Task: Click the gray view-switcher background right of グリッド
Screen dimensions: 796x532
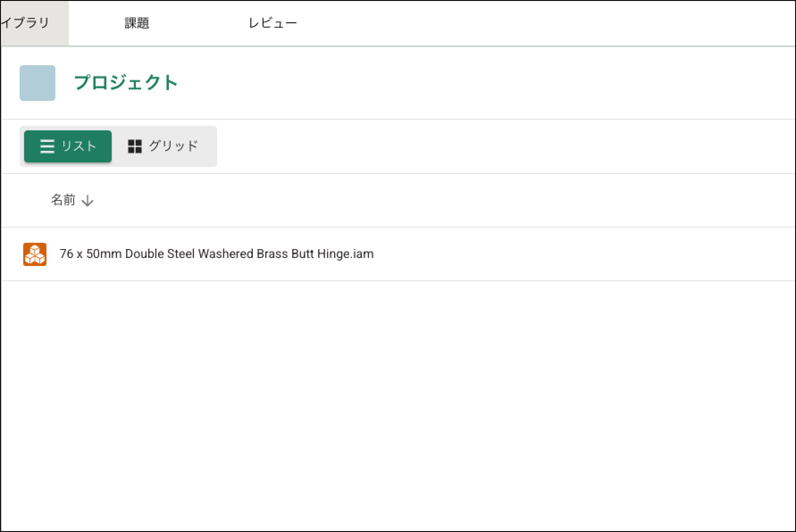Action: click(209, 146)
